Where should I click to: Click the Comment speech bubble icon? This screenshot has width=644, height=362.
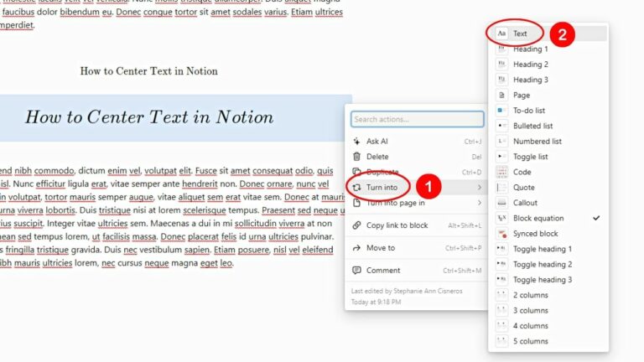tap(356, 271)
